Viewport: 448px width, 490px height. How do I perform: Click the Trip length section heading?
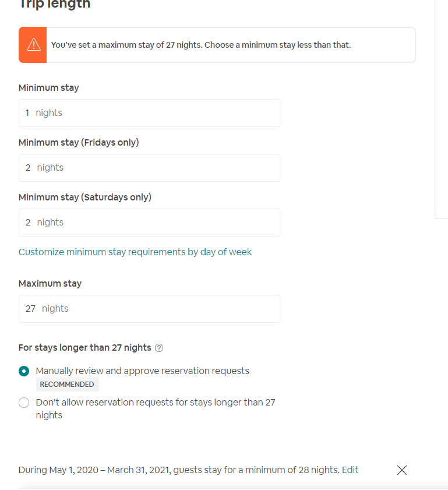click(55, 5)
